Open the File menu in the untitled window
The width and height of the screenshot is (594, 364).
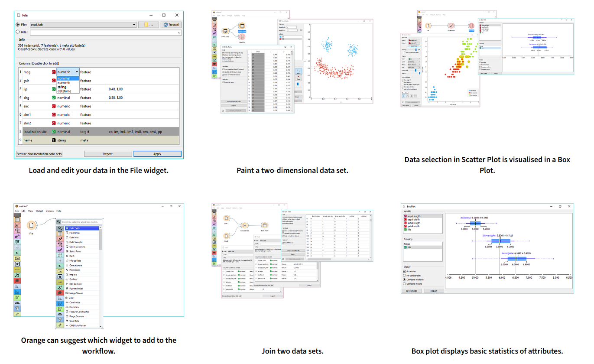(x=17, y=211)
